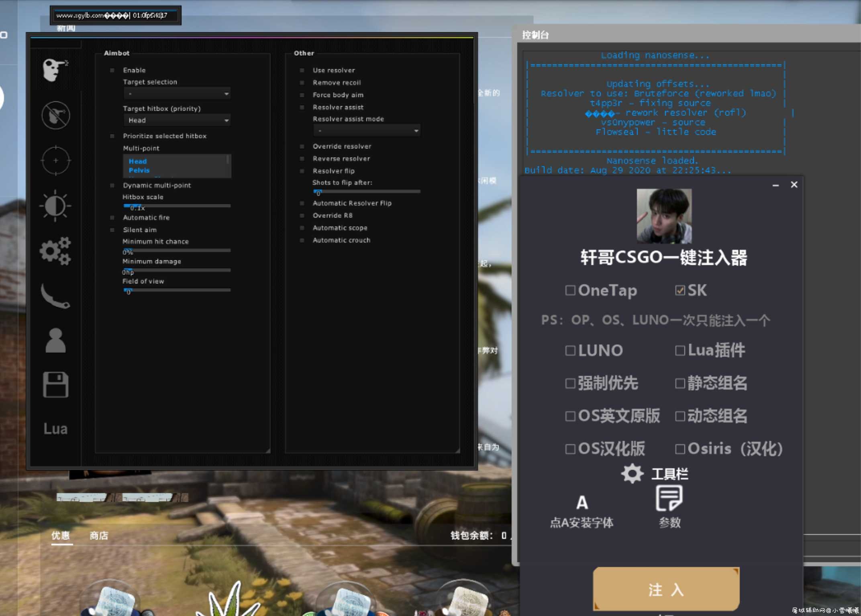
Task: Click the 参数 document icon
Action: (669, 498)
